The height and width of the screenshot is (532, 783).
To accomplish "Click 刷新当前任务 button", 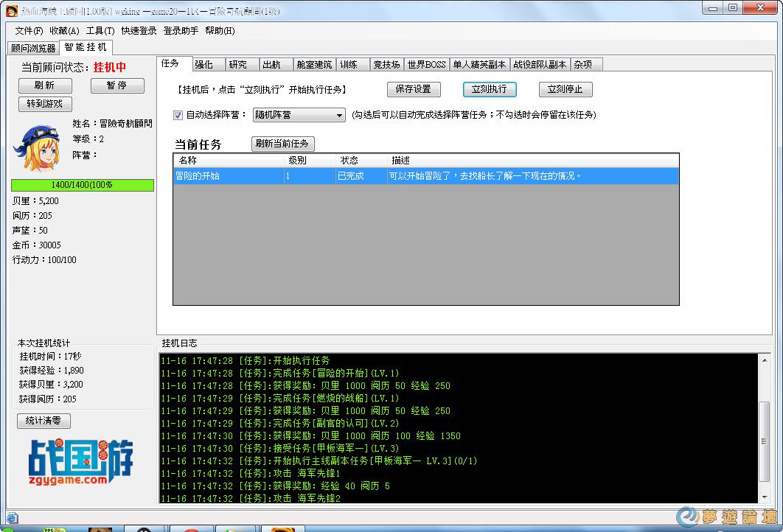I will pyautogui.click(x=282, y=144).
